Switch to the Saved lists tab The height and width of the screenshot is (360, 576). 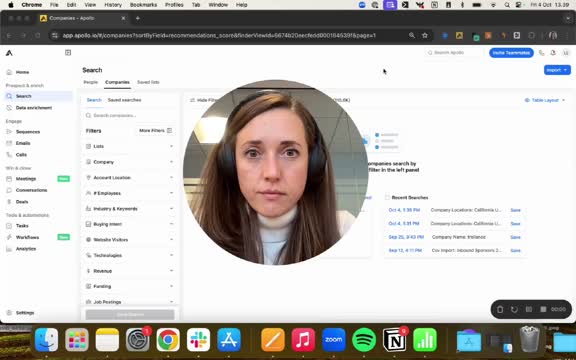(148, 82)
